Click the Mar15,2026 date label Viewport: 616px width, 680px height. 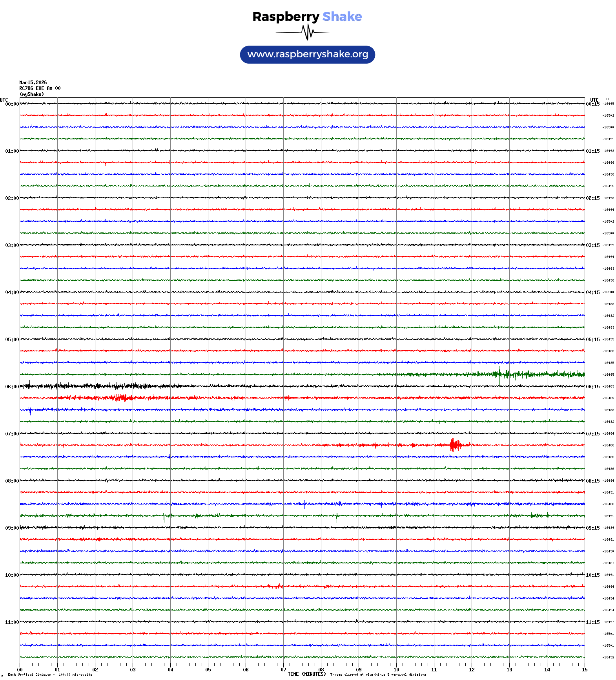pos(33,82)
